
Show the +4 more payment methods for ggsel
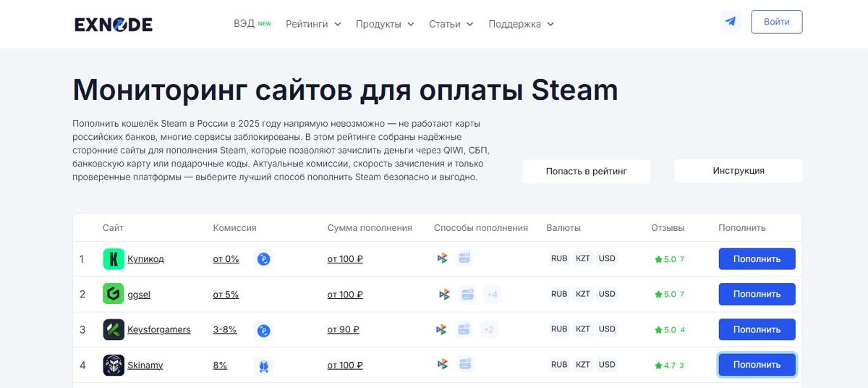(x=493, y=294)
